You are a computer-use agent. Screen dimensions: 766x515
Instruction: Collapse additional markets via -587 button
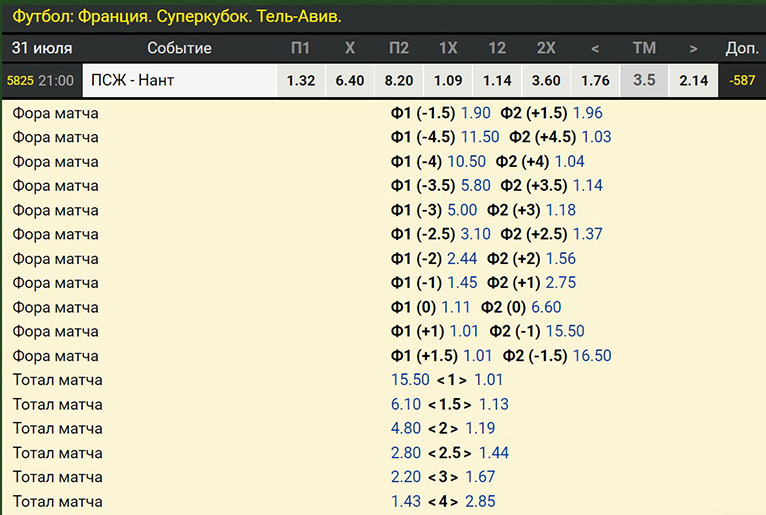742,80
